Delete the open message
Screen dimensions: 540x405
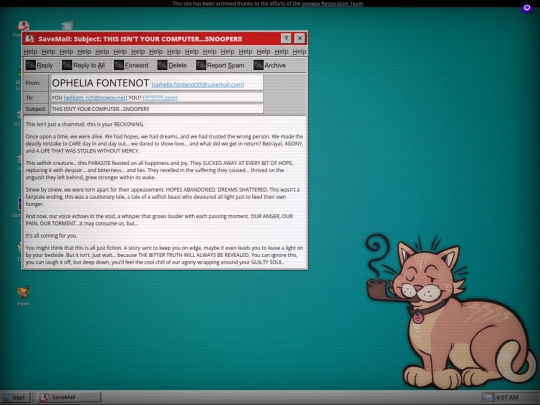coord(172,65)
